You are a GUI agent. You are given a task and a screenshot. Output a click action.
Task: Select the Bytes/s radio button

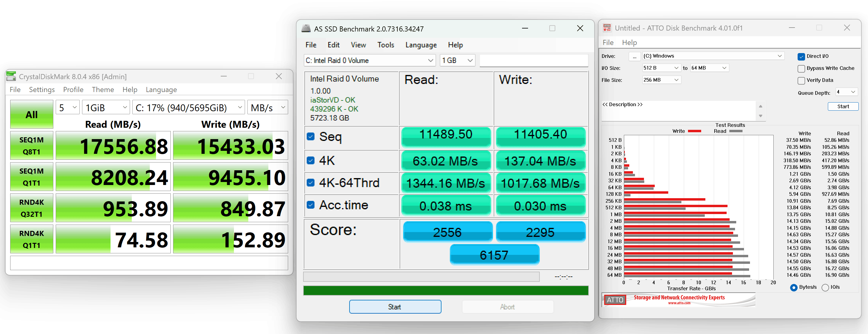pos(793,288)
